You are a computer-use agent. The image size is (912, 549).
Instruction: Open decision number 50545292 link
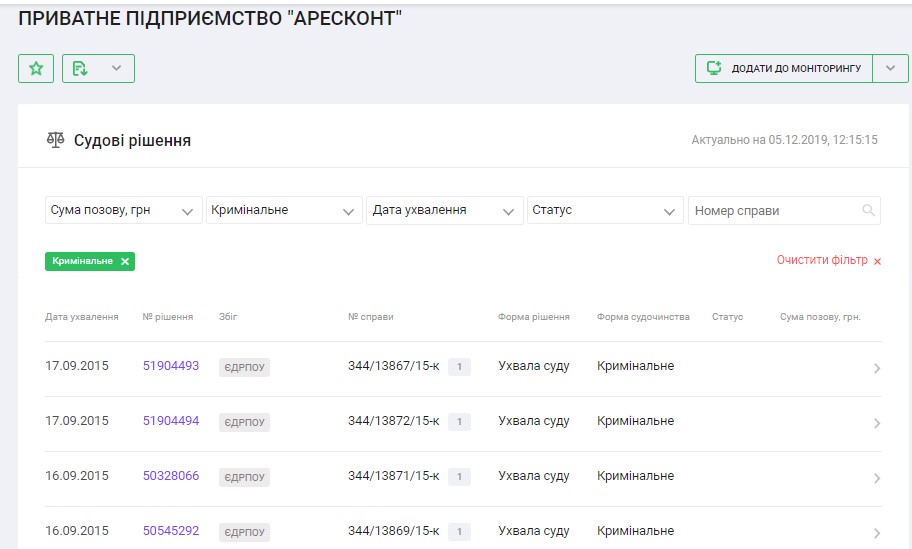pos(171,531)
